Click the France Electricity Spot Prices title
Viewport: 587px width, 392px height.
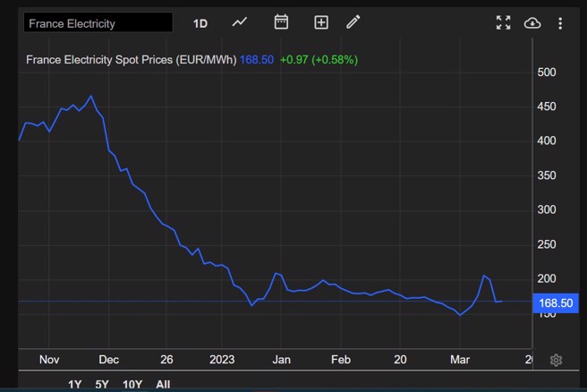(x=132, y=60)
